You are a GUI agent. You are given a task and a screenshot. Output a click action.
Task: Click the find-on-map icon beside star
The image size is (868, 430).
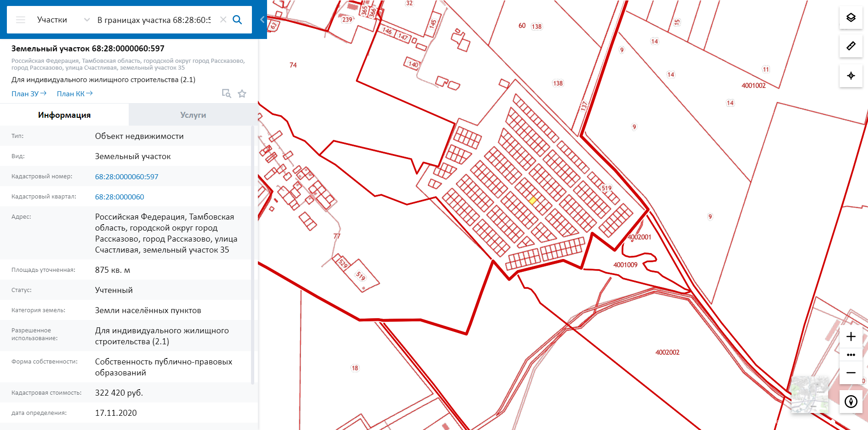(226, 94)
